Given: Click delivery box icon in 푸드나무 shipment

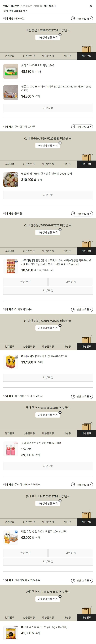Looking at the screenshot, I should 87,156.
